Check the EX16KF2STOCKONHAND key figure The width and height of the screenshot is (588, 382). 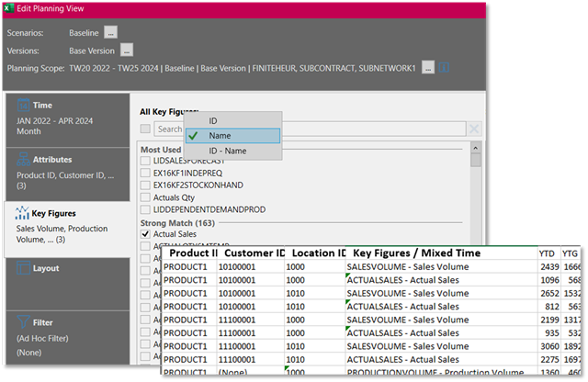tap(145, 185)
